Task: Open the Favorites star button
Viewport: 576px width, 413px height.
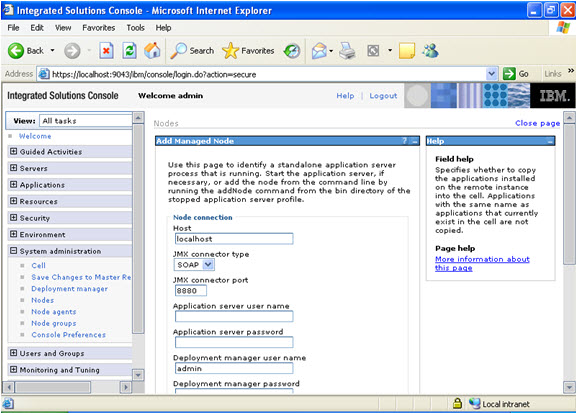Action: (248, 51)
